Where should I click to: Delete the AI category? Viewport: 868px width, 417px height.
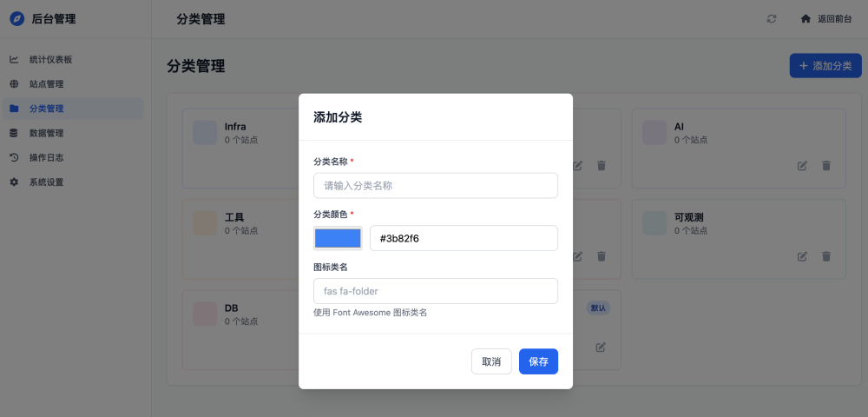pos(826,166)
